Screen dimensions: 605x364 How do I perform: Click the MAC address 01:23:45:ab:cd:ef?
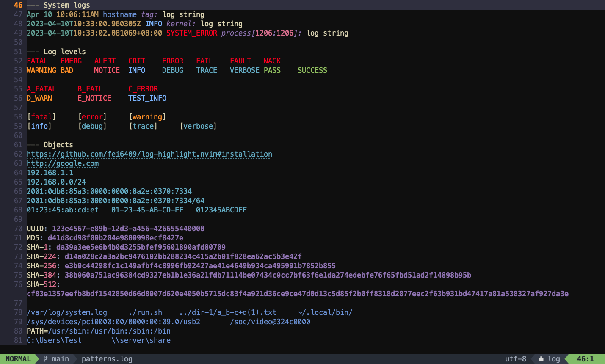click(63, 210)
